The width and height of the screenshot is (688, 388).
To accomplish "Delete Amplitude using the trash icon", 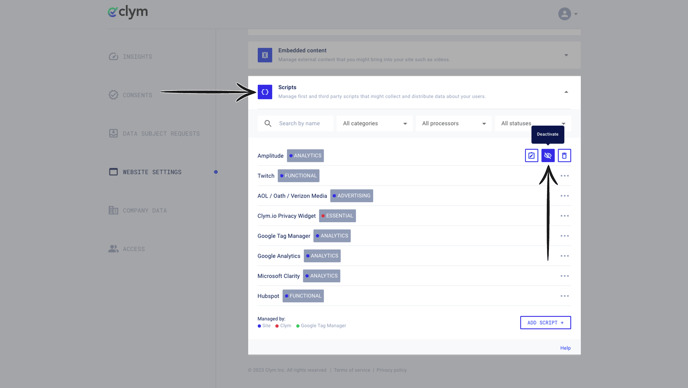I will point(564,155).
